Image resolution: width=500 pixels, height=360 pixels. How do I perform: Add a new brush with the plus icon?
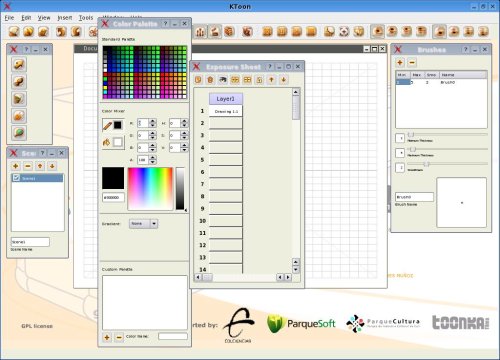(400, 62)
